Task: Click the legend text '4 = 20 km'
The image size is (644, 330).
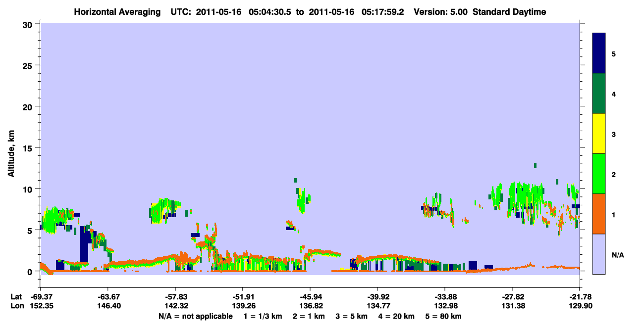Action: pyautogui.click(x=396, y=316)
